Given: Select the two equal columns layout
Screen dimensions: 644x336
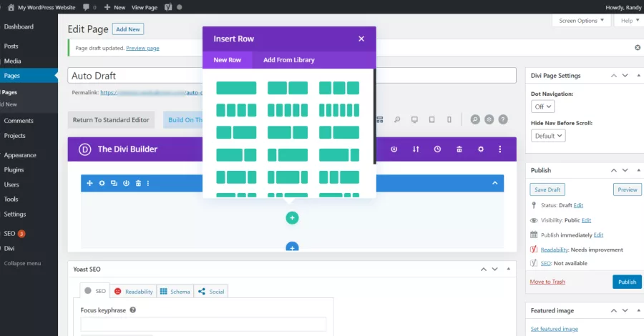Looking at the screenshot, I should click(x=288, y=88).
